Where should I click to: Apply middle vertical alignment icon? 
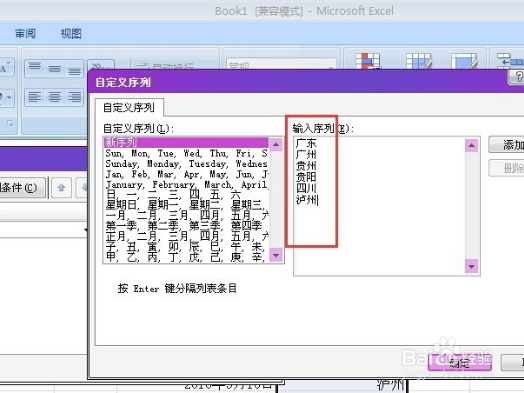pyautogui.click(x=54, y=69)
